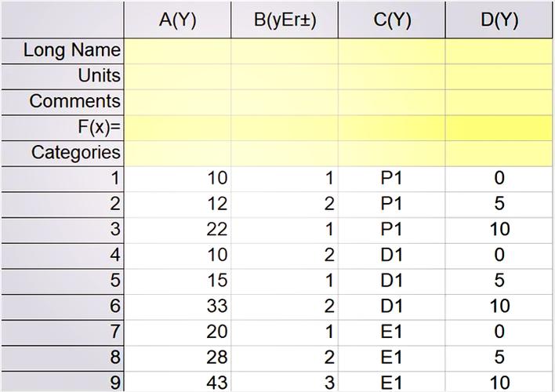Click the F(x)= label row header

[61, 127]
